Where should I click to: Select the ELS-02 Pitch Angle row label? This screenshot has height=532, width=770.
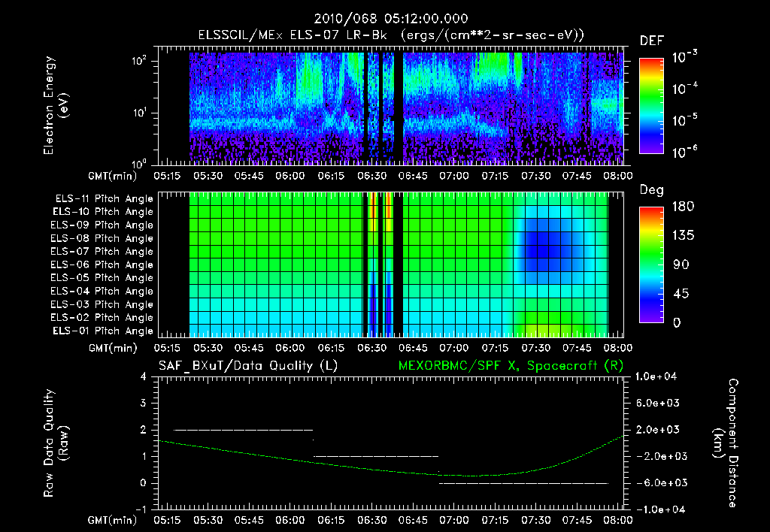point(102,318)
